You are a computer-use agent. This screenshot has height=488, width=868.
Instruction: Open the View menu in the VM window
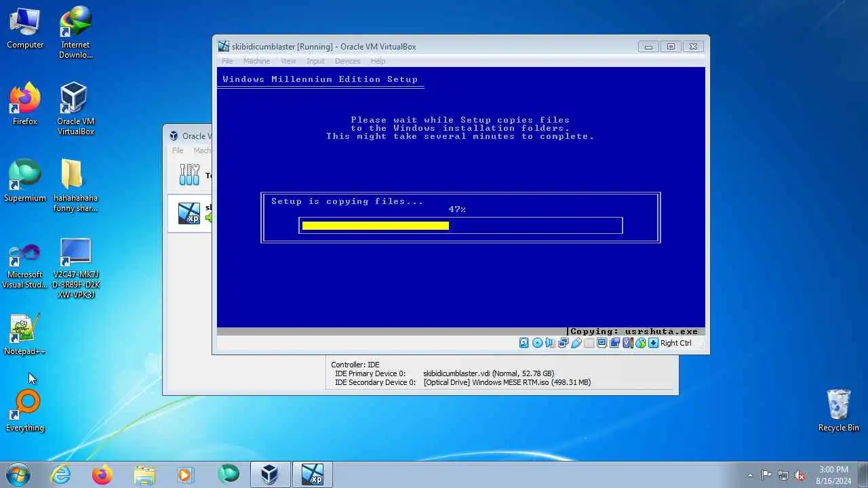pyautogui.click(x=288, y=61)
